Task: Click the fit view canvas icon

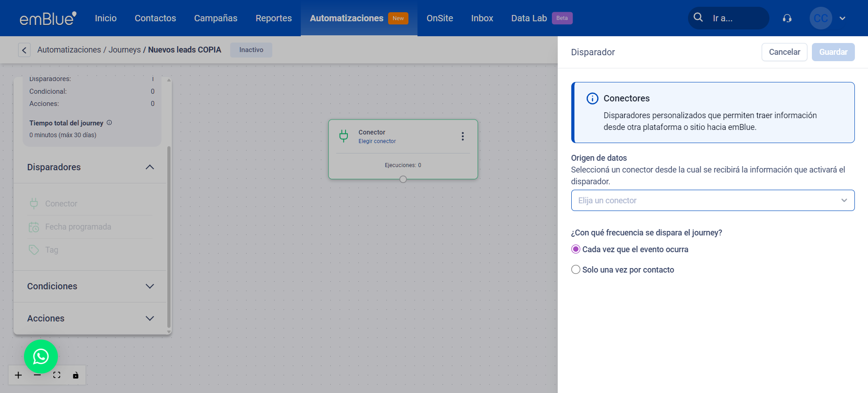Action: [57, 375]
